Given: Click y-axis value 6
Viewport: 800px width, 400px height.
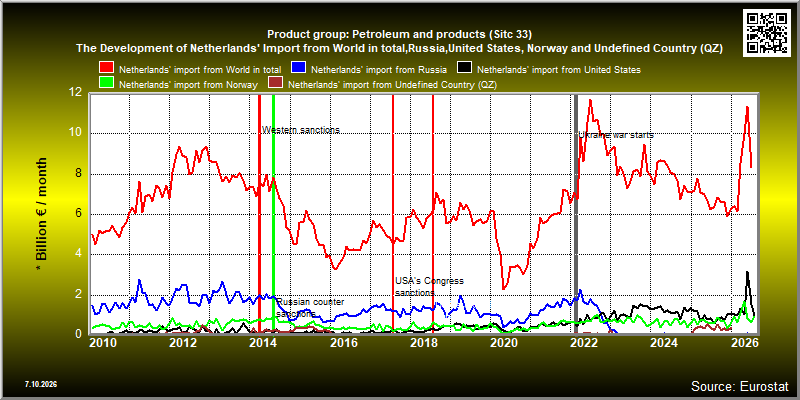Looking at the screenshot, I should click(79, 214).
